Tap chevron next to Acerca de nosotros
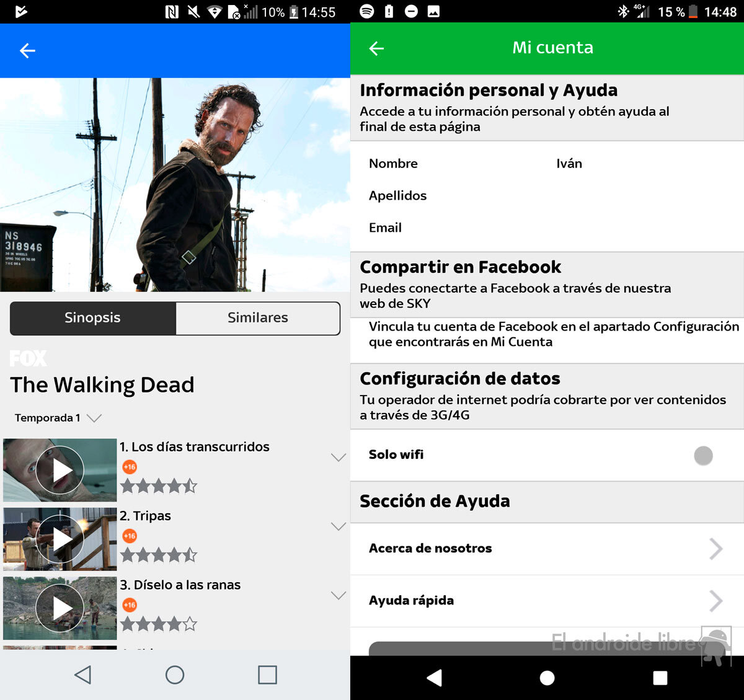744x700 pixels. [716, 549]
